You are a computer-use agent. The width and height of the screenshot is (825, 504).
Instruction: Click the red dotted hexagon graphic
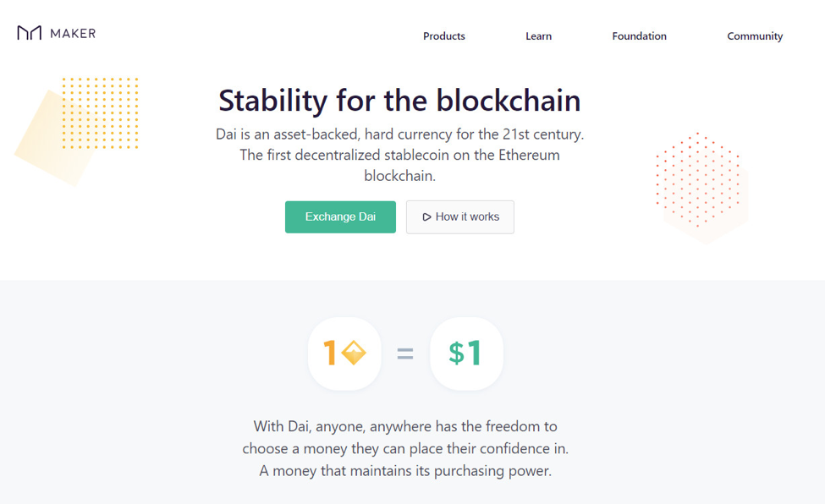point(698,179)
